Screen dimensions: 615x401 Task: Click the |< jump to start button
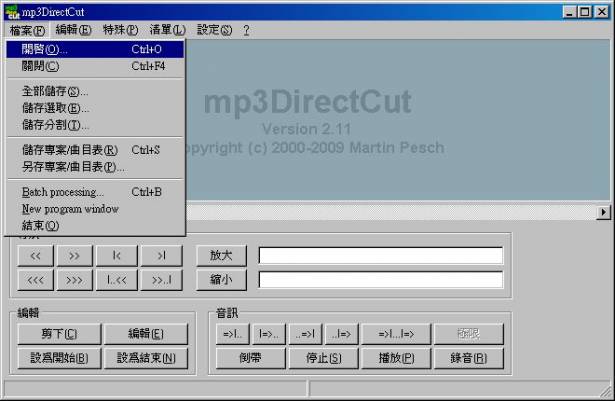117,256
